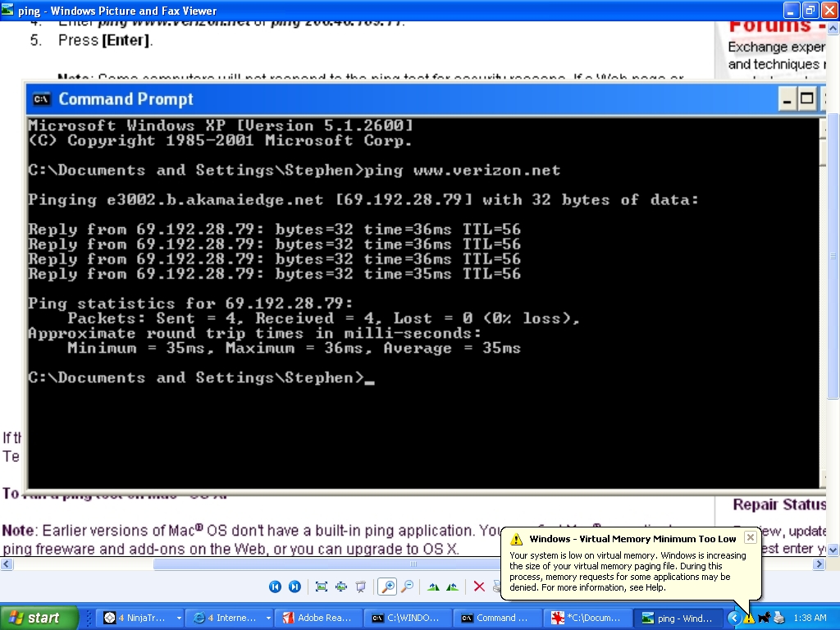This screenshot has width=840, height=630.
Task: Switch to Adobe Reader taskbar window
Action: (321, 619)
